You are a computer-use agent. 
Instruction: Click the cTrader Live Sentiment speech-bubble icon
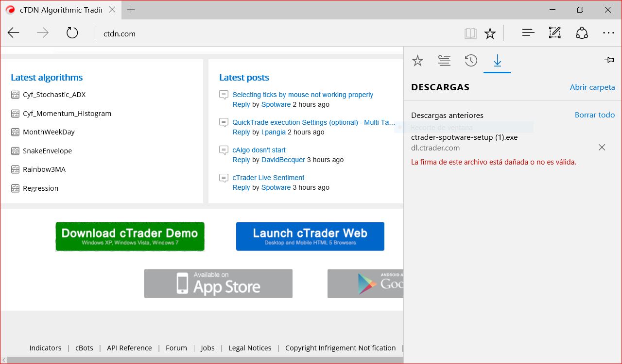coord(224,178)
